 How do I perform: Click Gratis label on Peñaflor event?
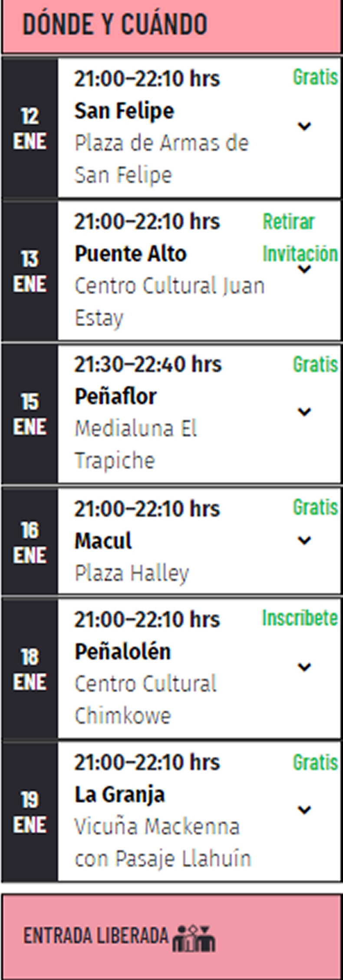315,364
